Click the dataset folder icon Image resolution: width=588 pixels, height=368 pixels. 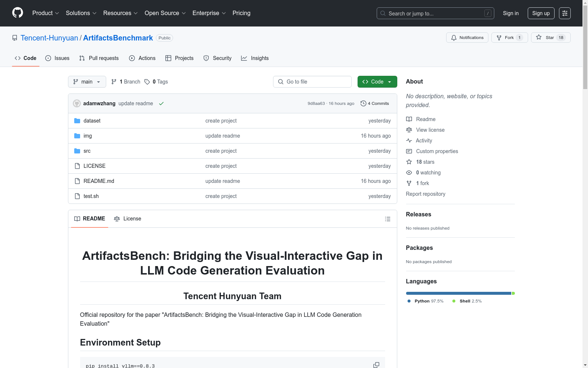pyautogui.click(x=77, y=121)
